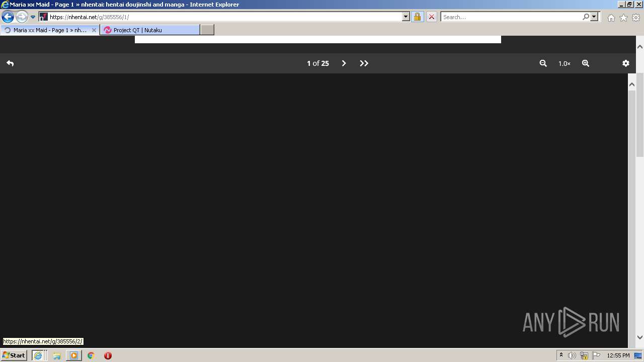
Task: Jump to last page double arrow
Action: coord(364,63)
